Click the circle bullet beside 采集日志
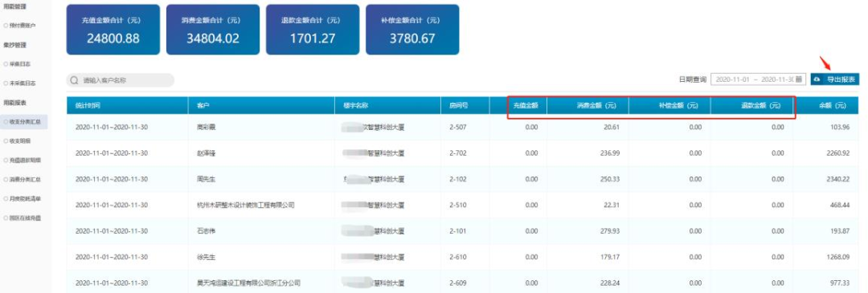This screenshot has height=293, width=868. [6, 64]
